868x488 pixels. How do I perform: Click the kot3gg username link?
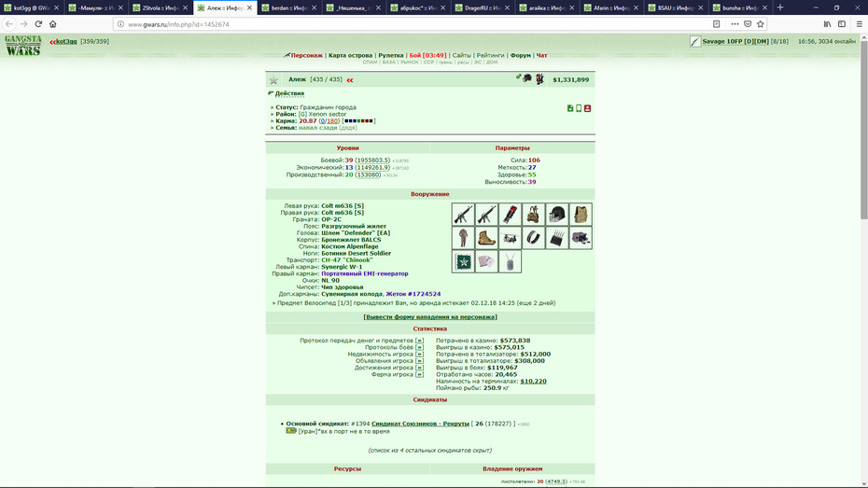click(x=66, y=41)
